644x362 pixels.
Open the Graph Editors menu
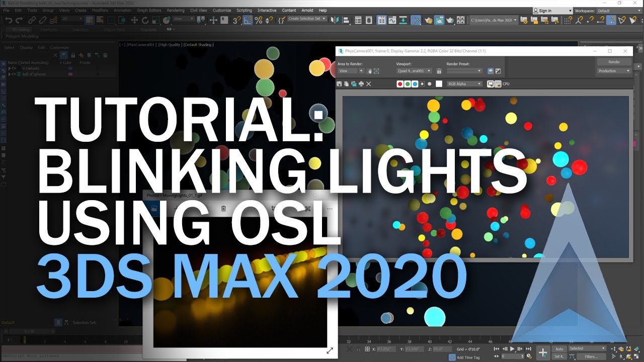149,10
